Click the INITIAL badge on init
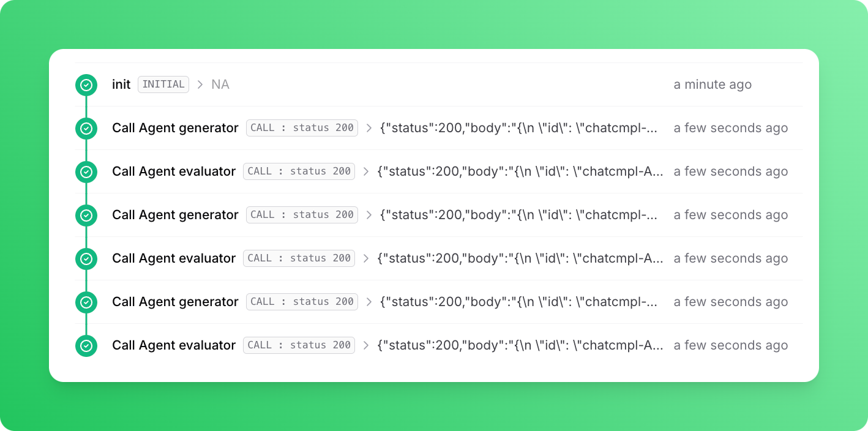Viewport: 868px width, 431px height. [163, 84]
